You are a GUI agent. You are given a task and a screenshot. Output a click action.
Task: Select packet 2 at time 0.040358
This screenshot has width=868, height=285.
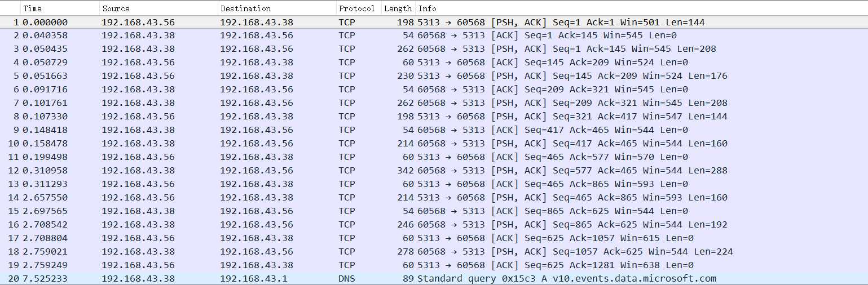434,35
